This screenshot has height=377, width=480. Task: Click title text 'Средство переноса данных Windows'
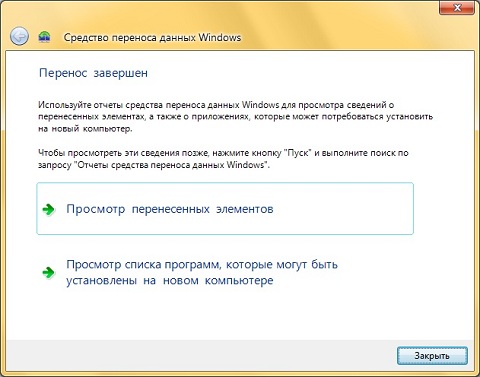coord(152,37)
